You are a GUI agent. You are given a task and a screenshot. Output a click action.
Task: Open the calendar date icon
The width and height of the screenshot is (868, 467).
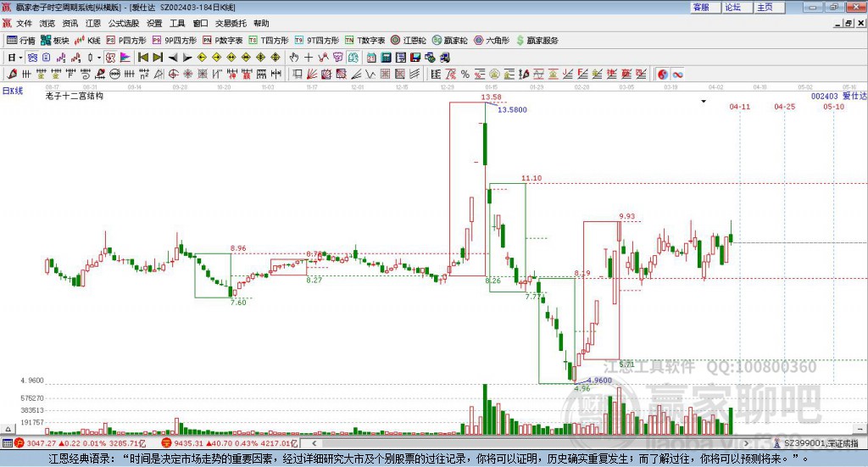coord(371,58)
